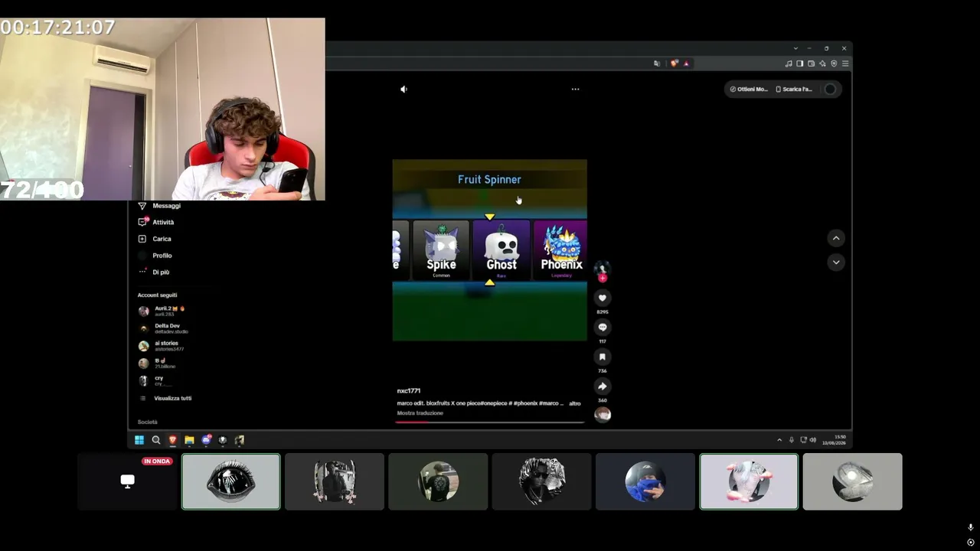This screenshot has width=980, height=551.
Task: Open the music note playlist icon in toolbar
Action: pos(789,64)
